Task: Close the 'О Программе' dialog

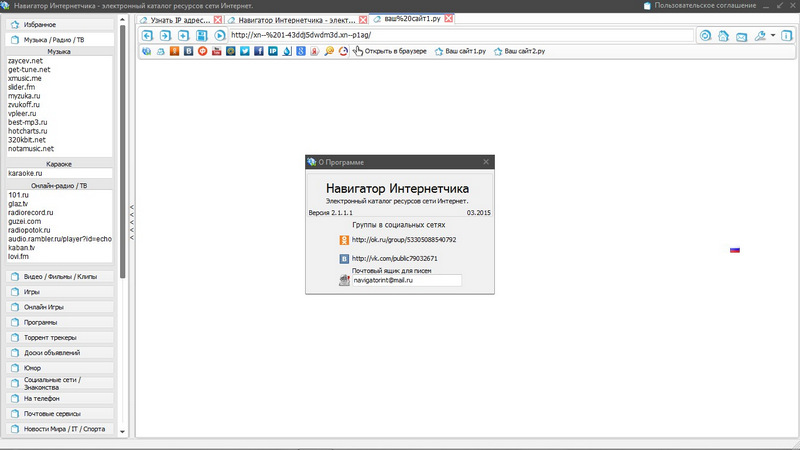Action: [x=486, y=162]
